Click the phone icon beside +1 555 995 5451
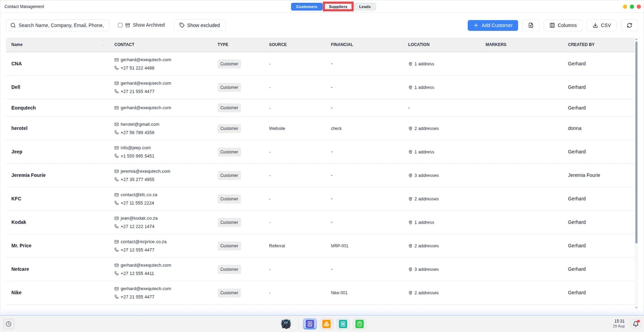This screenshot has width=644, height=332. coord(116,156)
